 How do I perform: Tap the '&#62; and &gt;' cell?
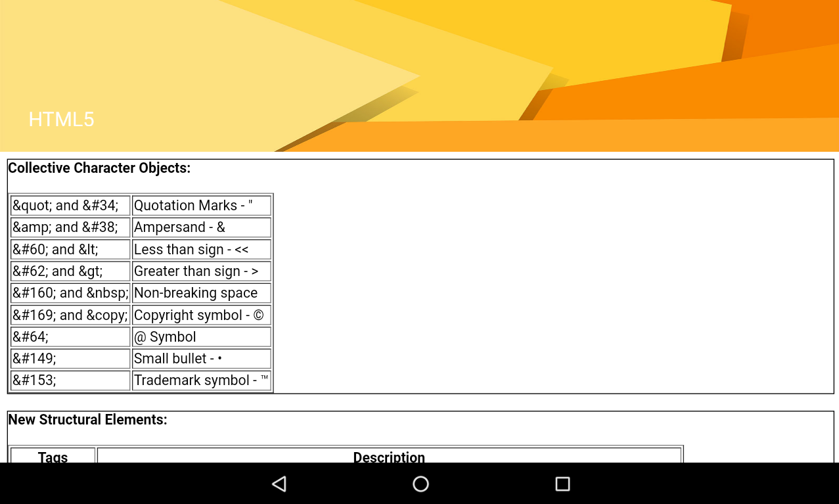70,271
